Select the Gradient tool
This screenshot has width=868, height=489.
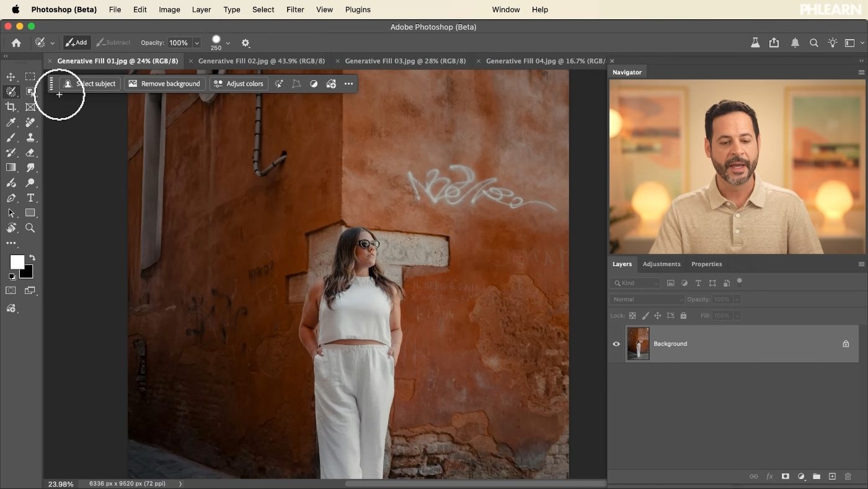(x=11, y=168)
